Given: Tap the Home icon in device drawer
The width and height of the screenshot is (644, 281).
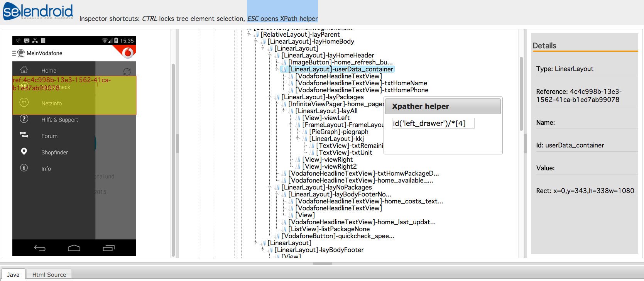Looking at the screenshot, I should tap(24, 70).
